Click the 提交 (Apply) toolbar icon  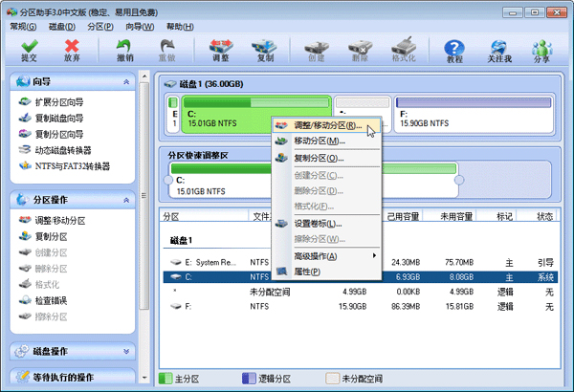click(x=30, y=50)
